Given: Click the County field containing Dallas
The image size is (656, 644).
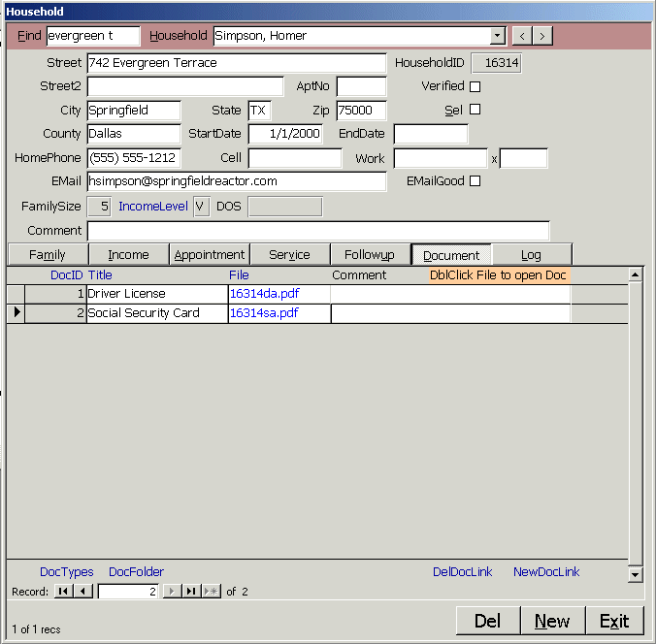Looking at the screenshot, I should point(134,134).
